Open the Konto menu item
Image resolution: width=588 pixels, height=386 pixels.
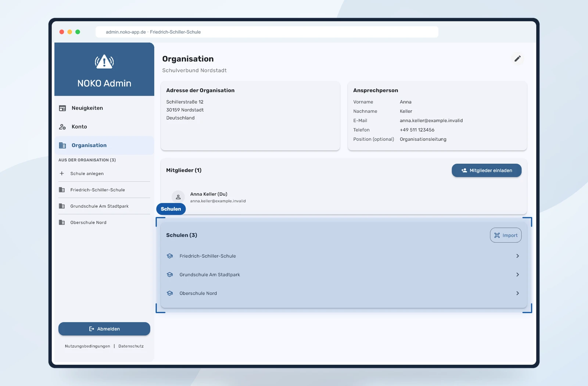coord(104,127)
